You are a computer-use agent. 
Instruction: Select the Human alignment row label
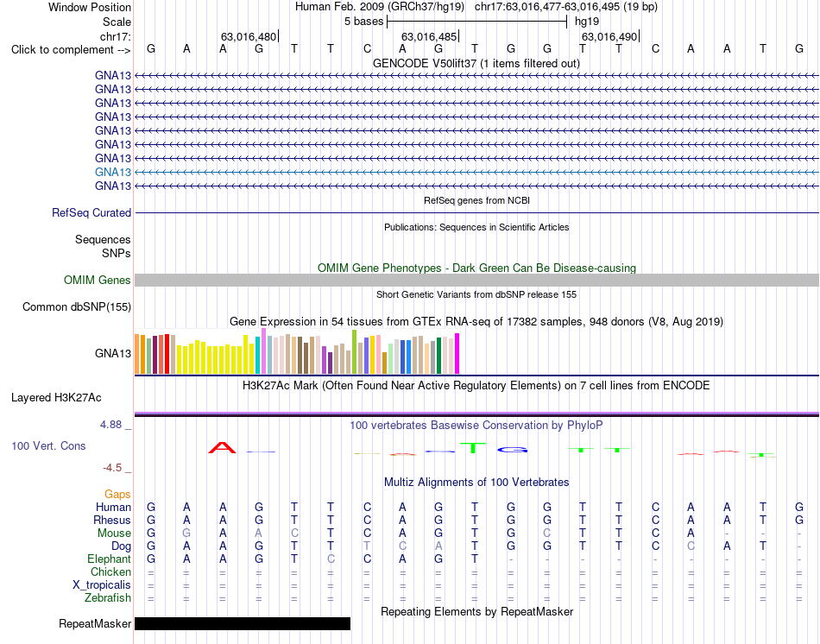113,507
